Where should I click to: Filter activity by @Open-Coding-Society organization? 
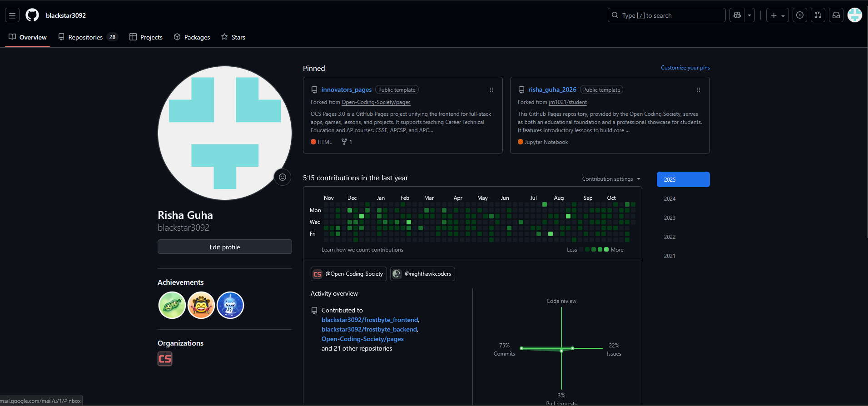(348, 274)
